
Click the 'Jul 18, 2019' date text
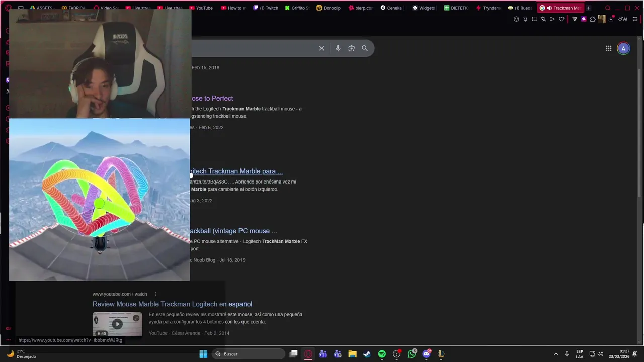pos(232,260)
